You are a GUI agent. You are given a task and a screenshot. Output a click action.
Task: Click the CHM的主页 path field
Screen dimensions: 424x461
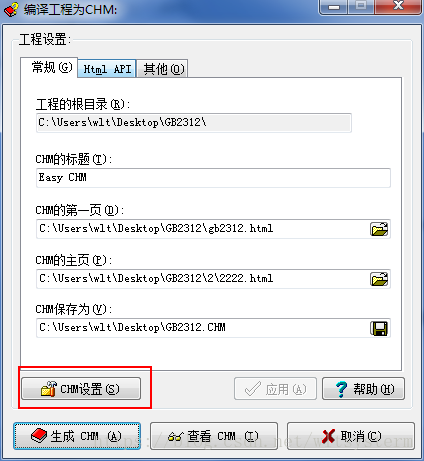202,279
